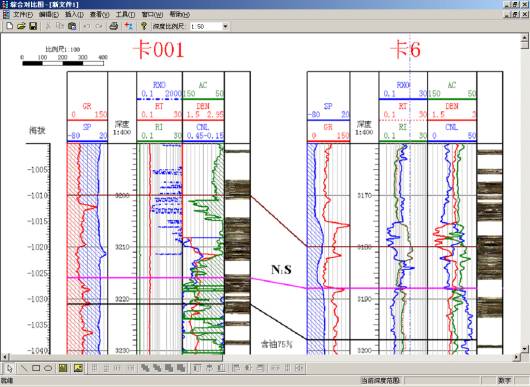Open a file with folder icon
Screen dimensions: 530x387
click(x=21, y=26)
